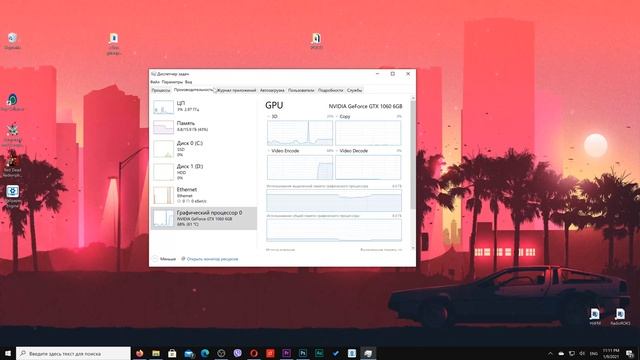Select the active Task Manager taskbar icon
This screenshot has width=640, height=360.
click(368, 353)
